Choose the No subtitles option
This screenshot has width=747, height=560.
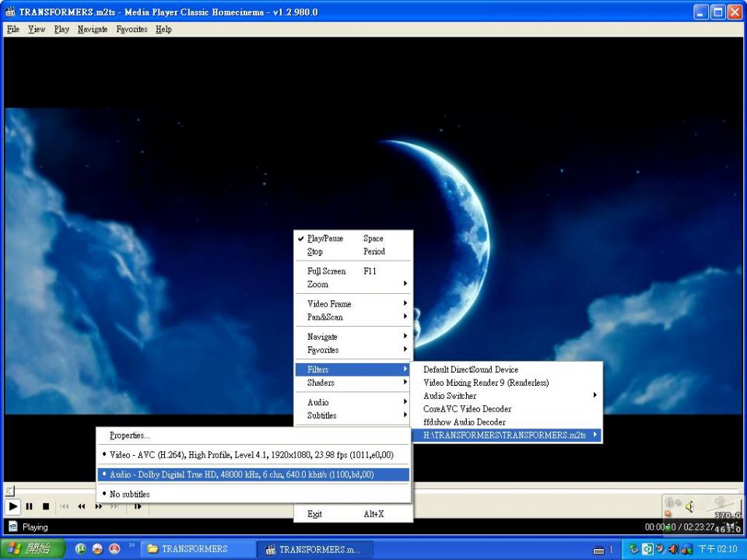pyautogui.click(x=129, y=494)
